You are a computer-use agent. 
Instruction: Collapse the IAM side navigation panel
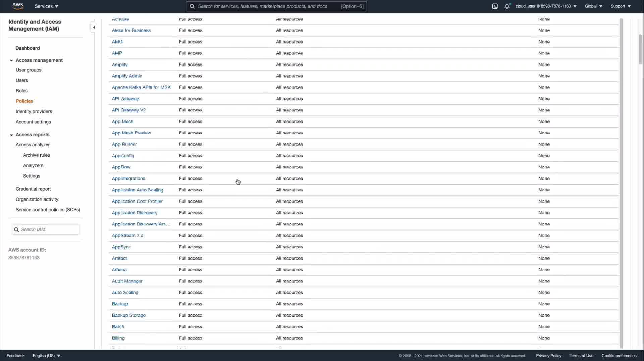coord(94,27)
